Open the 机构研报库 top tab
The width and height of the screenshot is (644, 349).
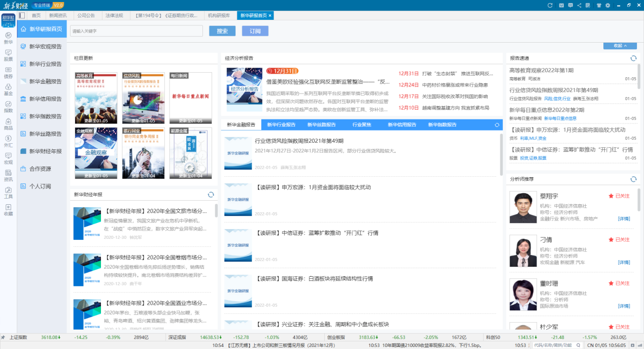click(219, 16)
